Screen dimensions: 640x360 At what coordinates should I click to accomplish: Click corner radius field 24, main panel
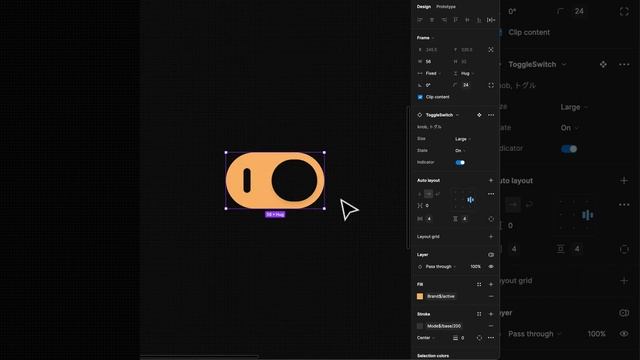467,85
